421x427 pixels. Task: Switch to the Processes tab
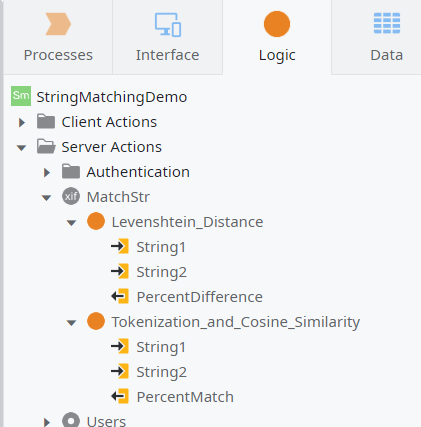point(58,37)
